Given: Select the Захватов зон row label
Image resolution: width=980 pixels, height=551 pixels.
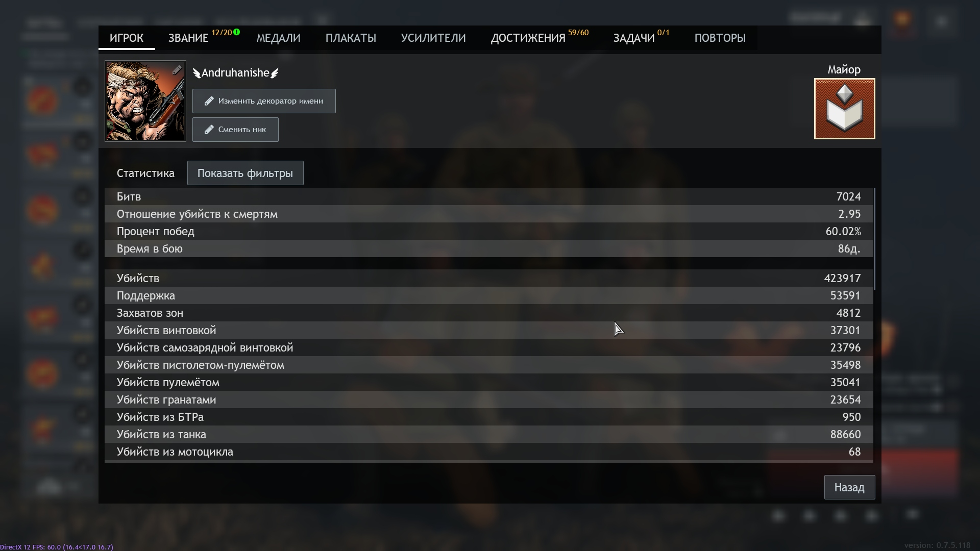Looking at the screenshot, I should [x=150, y=313].
